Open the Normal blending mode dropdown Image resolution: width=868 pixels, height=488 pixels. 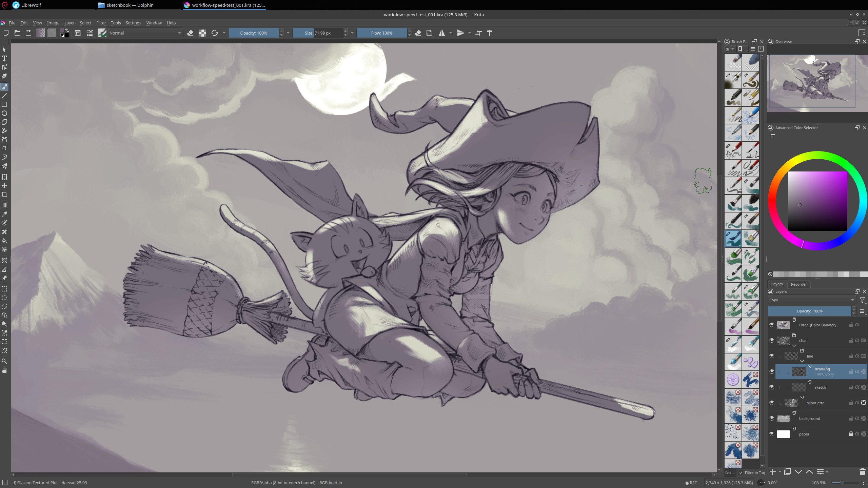pos(145,33)
